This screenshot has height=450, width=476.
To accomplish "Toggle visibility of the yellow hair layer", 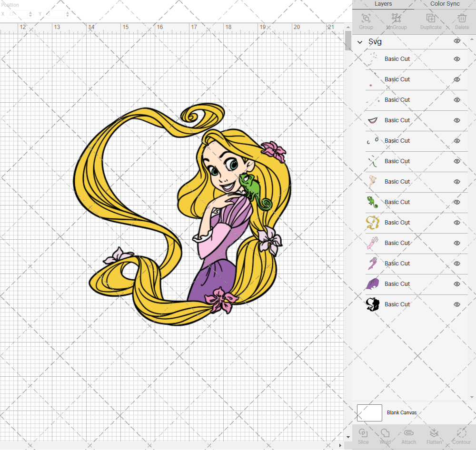I will pos(457,223).
